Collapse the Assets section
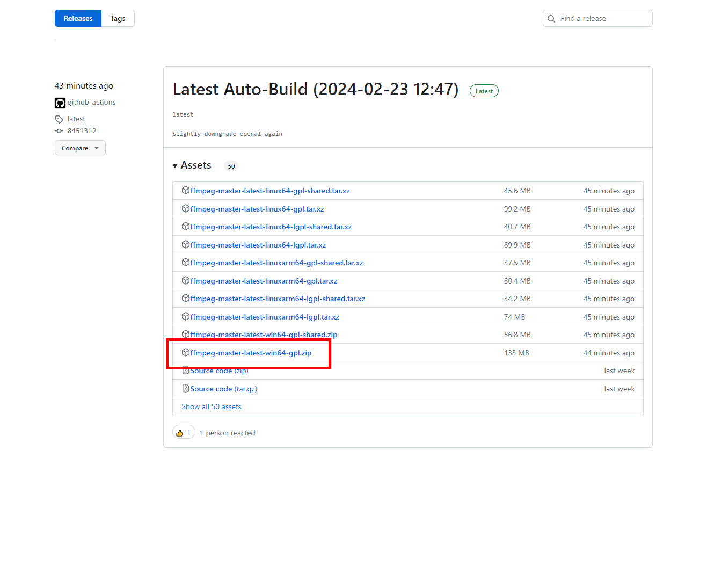This screenshot has width=707, height=588. coord(192,165)
